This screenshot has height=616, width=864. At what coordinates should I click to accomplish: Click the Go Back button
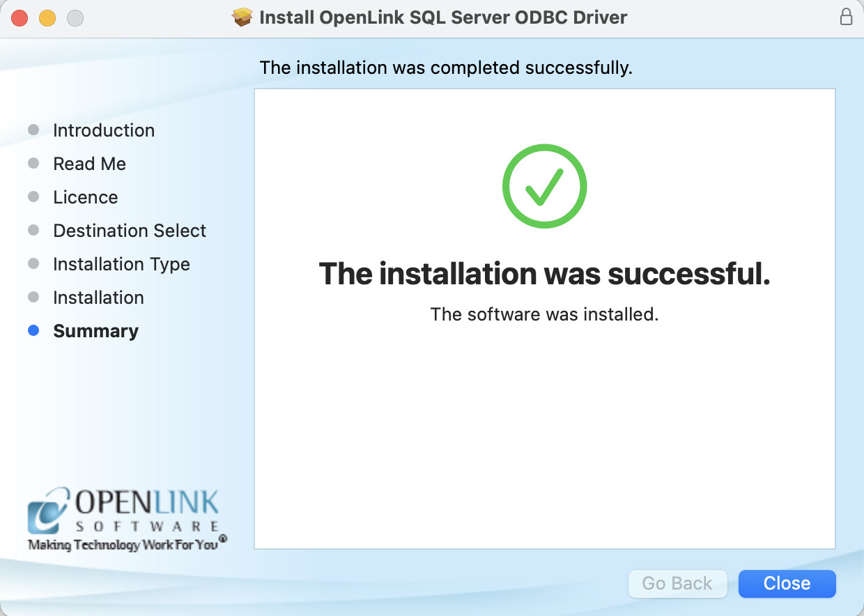(x=677, y=583)
